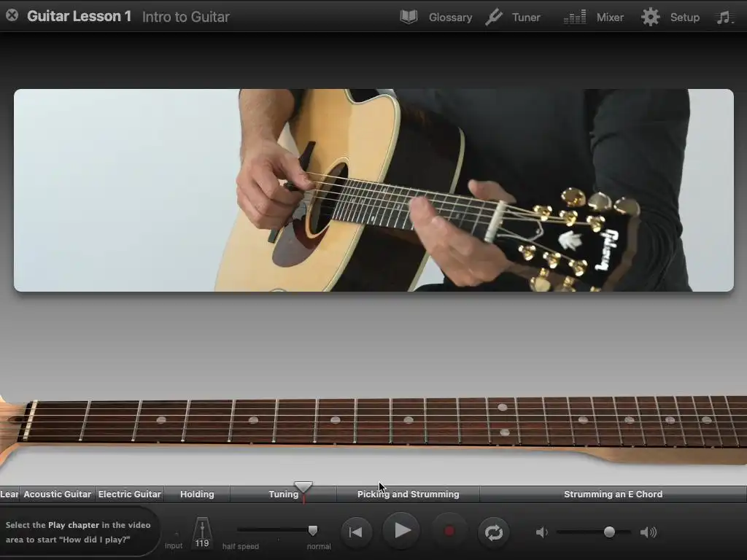Click the guitar lesson video area
This screenshot has width=747, height=560.
[x=373, y=190]
